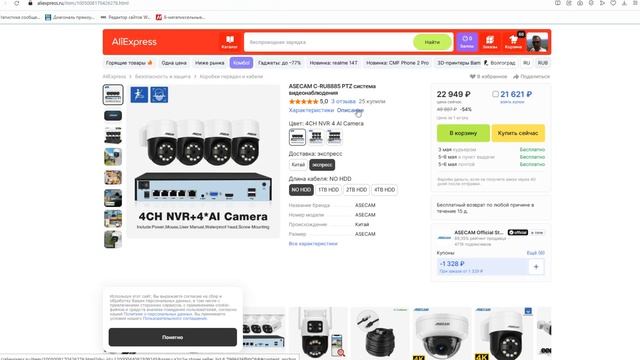Click the browser address bar URL
Viewport: 640px width, 360px height.
coord(83,3)
